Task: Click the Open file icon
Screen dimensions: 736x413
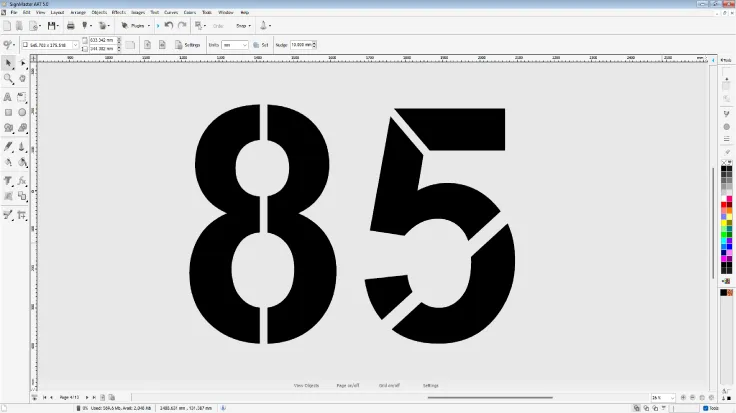Action: [19, 26]
